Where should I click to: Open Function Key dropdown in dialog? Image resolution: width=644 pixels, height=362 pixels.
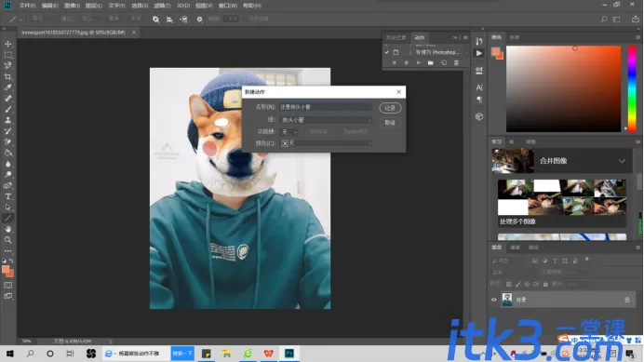[x=289, y=132]
